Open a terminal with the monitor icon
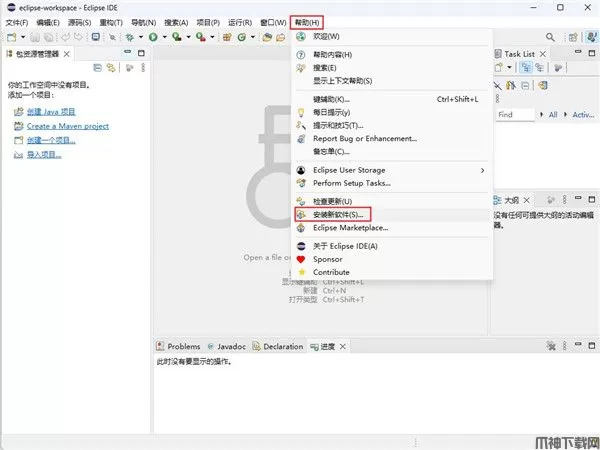 (96, 37)
